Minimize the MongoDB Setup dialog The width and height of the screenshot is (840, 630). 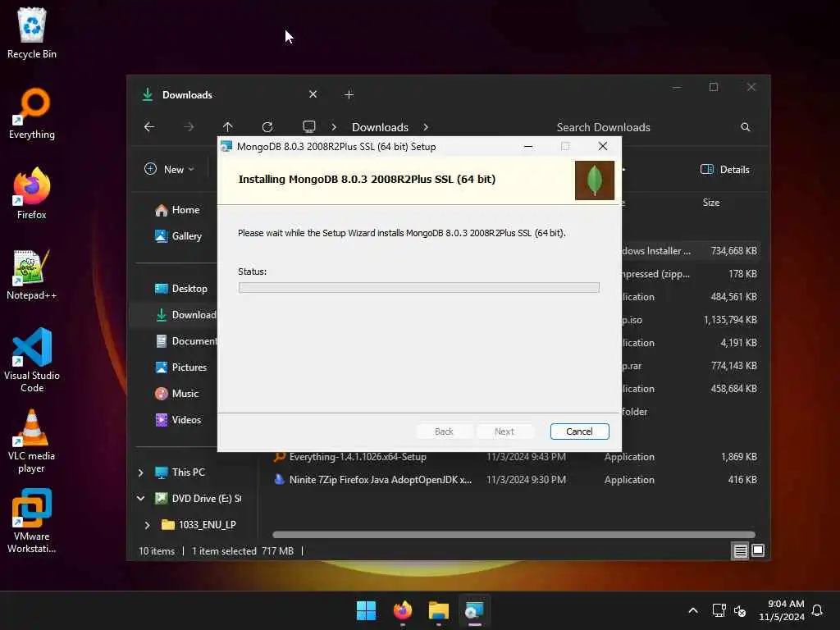pyautogui.click(x=528, y=146)
